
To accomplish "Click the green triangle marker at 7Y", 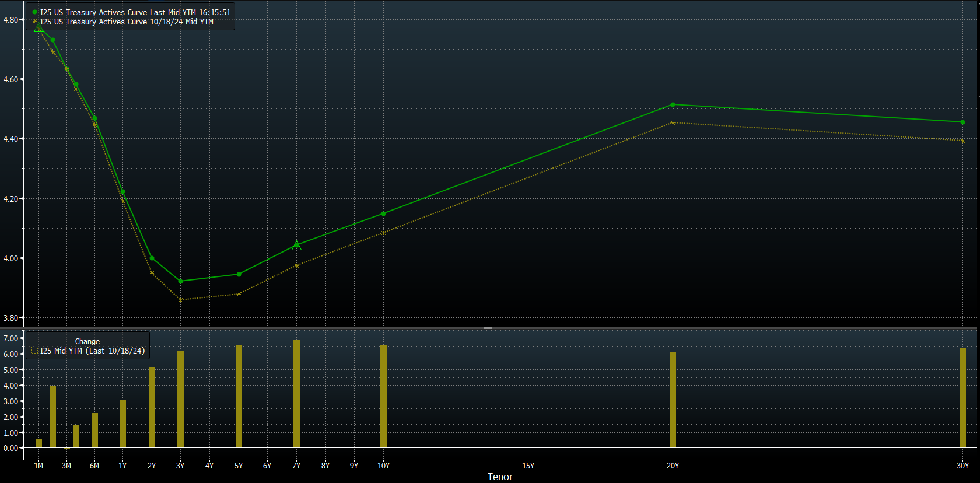I will click(x=296, y=246).
